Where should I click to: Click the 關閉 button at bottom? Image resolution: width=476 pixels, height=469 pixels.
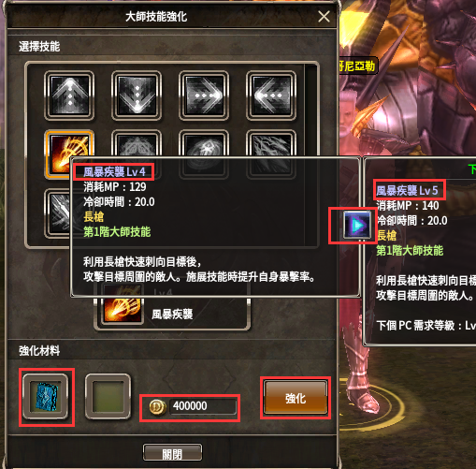click(172, 452)
